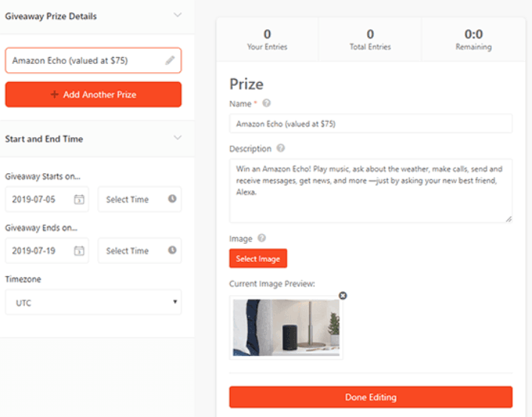The image size is (532, 417).
Task: Click the help icon next to Name
Action: tap(267, 103)
